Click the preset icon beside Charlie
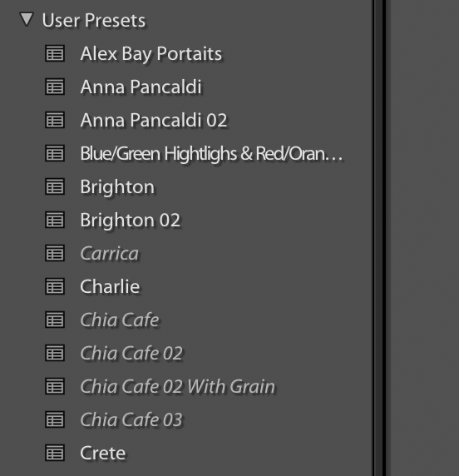 coord(55,286)
